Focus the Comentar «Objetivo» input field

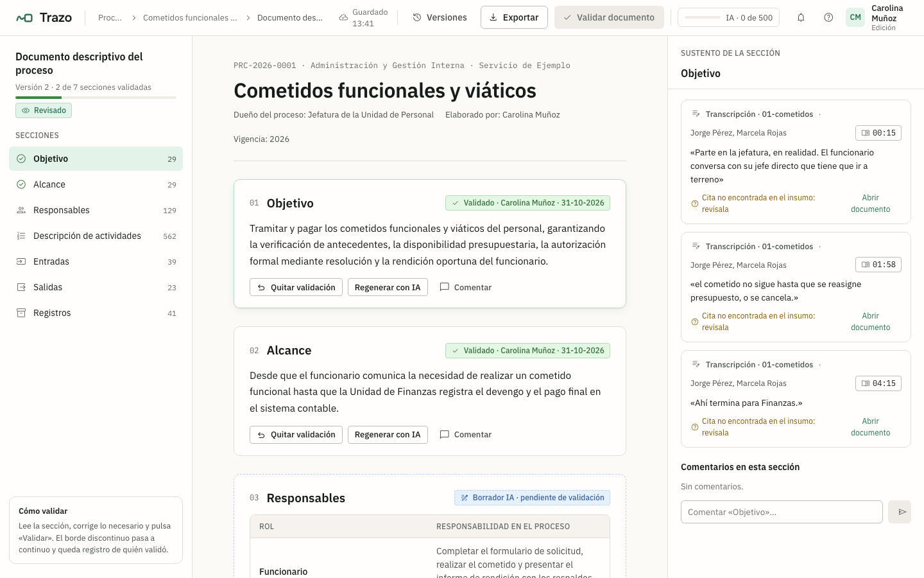coord(782,512)
